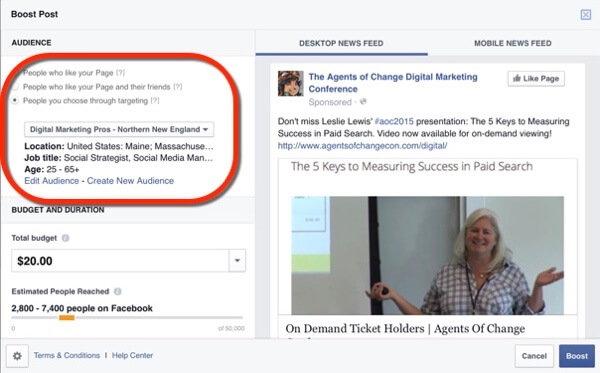Switch to Mobile News Feed tab

click(513, 43)
